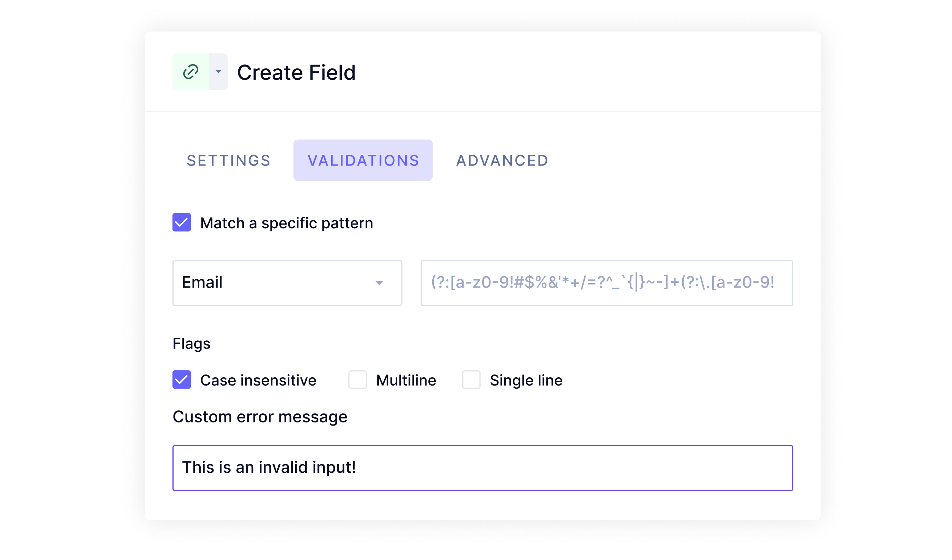
Task: Enable the Multiline flag checkbox
Action: coord(357,380)
